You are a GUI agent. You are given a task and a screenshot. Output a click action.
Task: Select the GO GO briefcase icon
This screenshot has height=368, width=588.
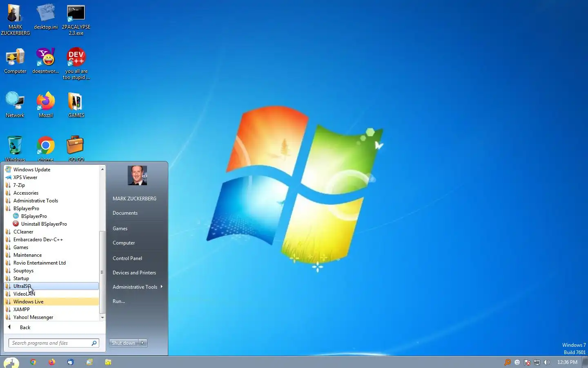76,148
